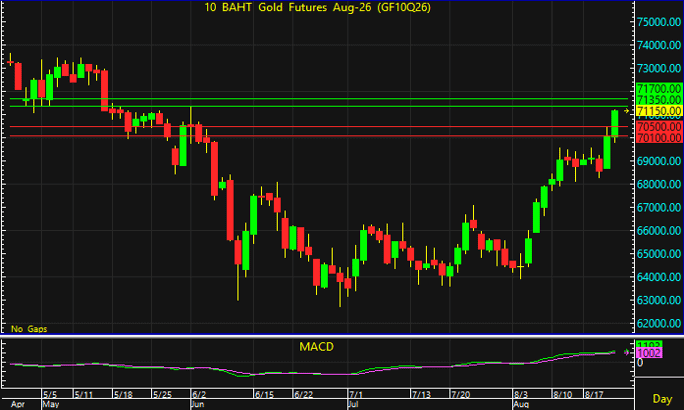Click the May month label

click(51, 404)
